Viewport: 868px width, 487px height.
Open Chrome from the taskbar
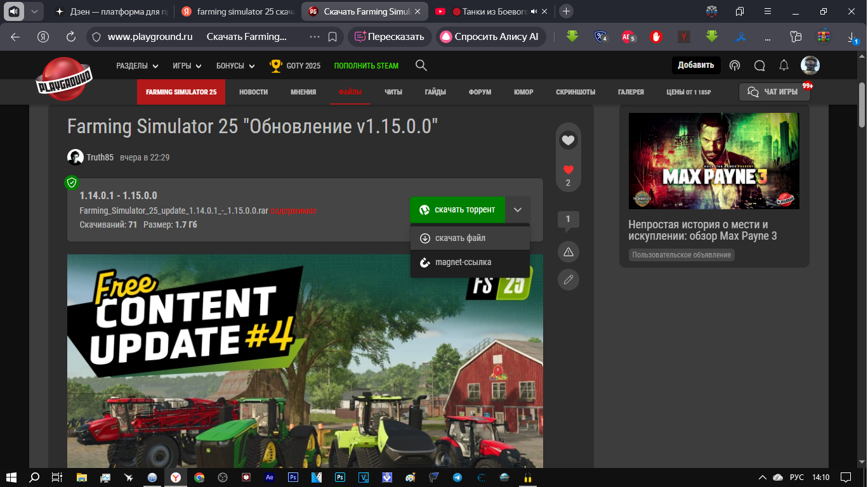(x=199, y=477)
